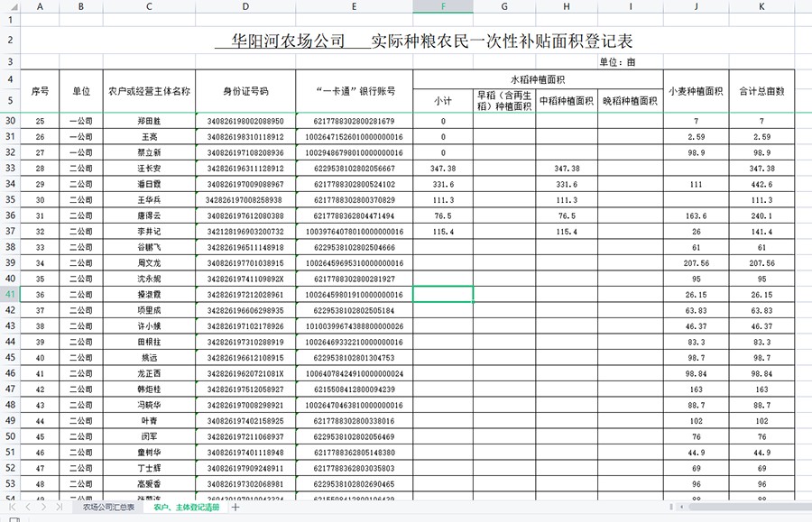The width and height of the screenshot is (812, 522).
Task: Click the last sheet navigation arrow
Action: (x=58, y=508)
